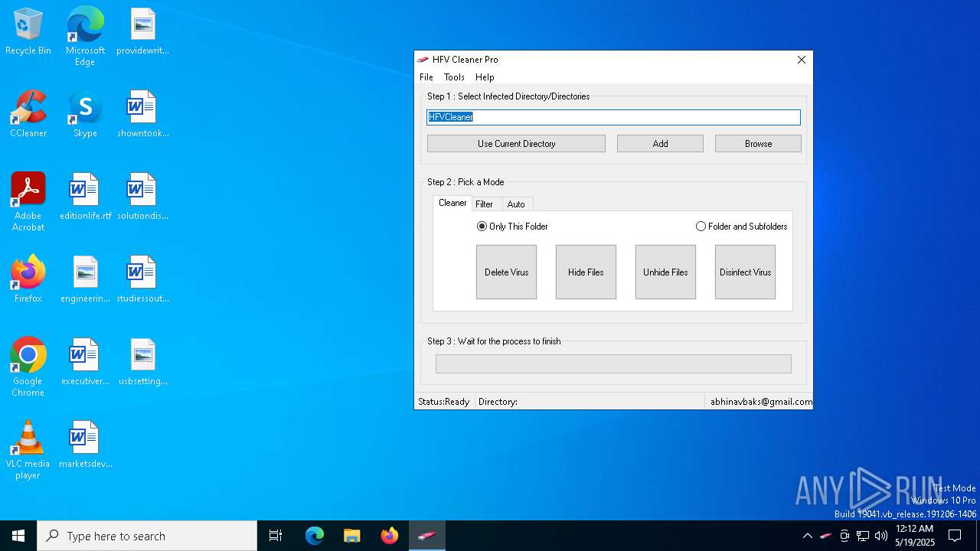980x551 pixels.
Task: Click the infected directory text field
Action: coord(613,117)
